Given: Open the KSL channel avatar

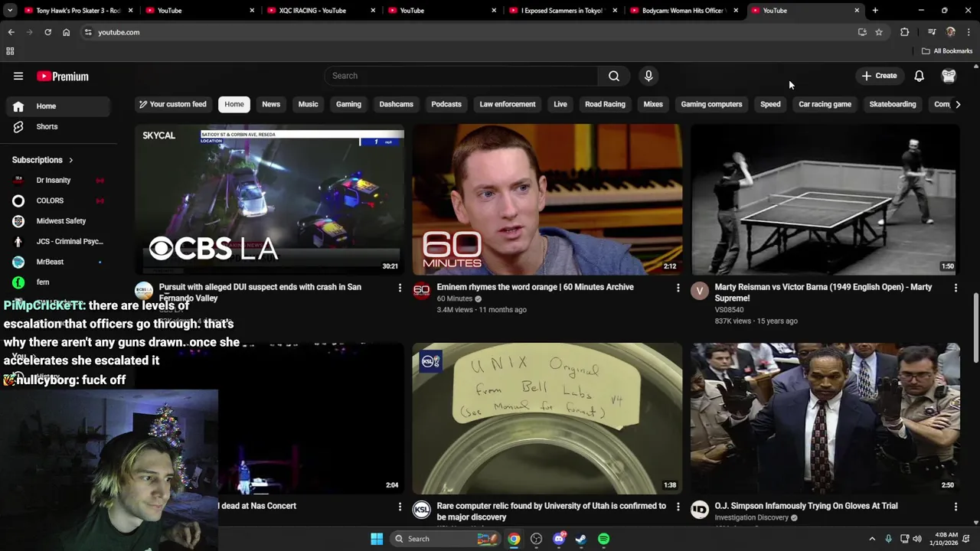Looking at the screenshot, I should [x=421, y=510].
